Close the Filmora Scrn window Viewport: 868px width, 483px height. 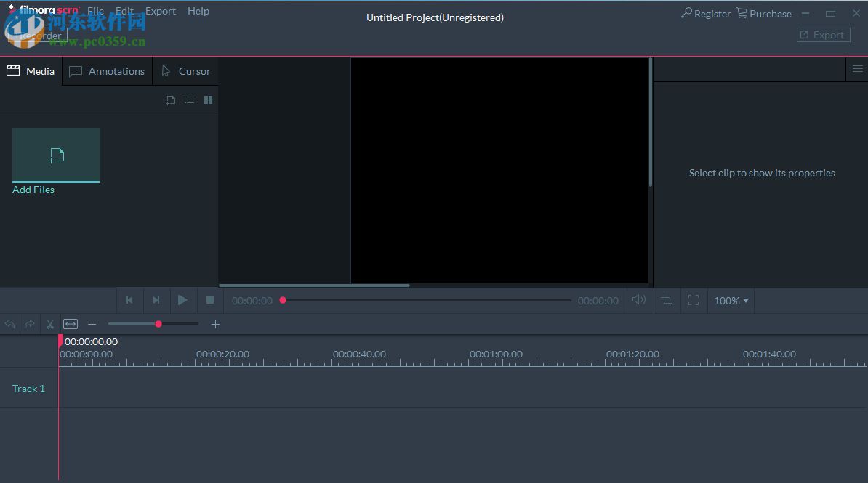coord(856,13)
